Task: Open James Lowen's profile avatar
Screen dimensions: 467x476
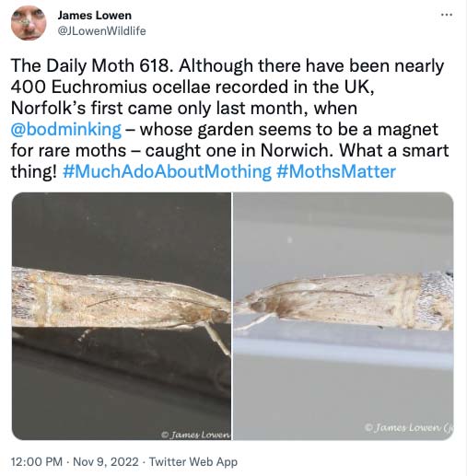Action: (29, 23)
